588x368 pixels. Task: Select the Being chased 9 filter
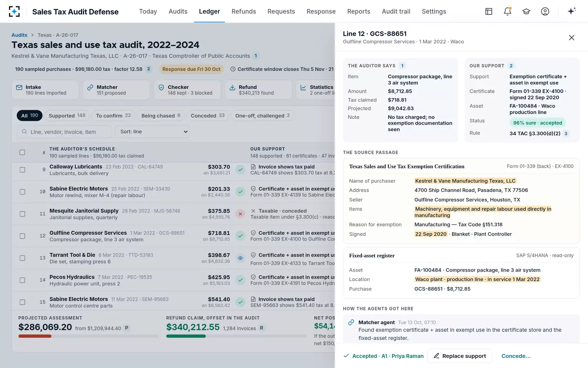pyautogui.click(x=161, y=116)
